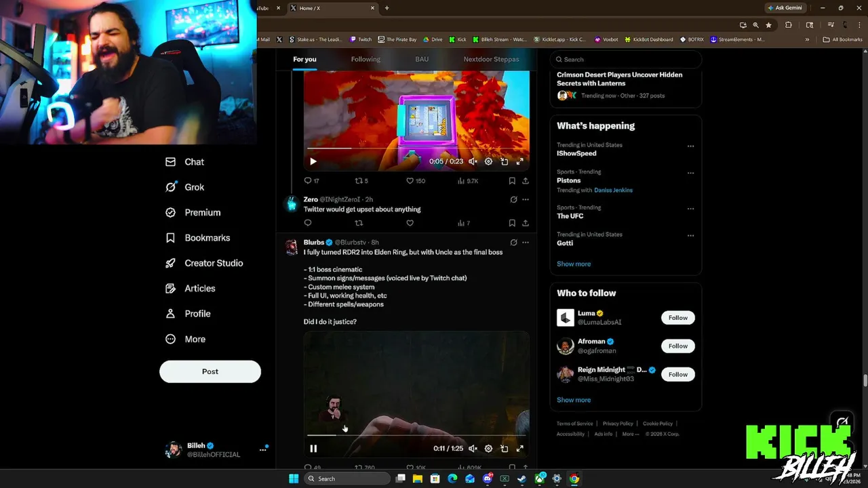This screenshot has width=868, height=488.
Task: Bookmark this page with star icon
Action: (768, 25)
